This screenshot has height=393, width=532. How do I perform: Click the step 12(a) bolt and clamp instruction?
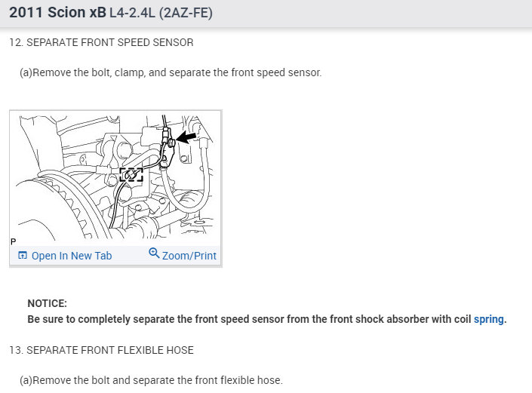pos(171,72)
